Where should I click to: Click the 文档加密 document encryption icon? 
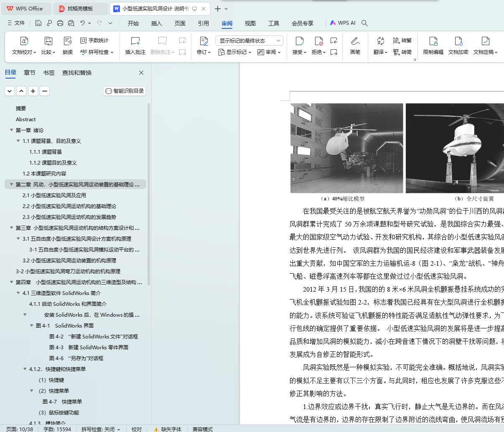tap(458, 41)
